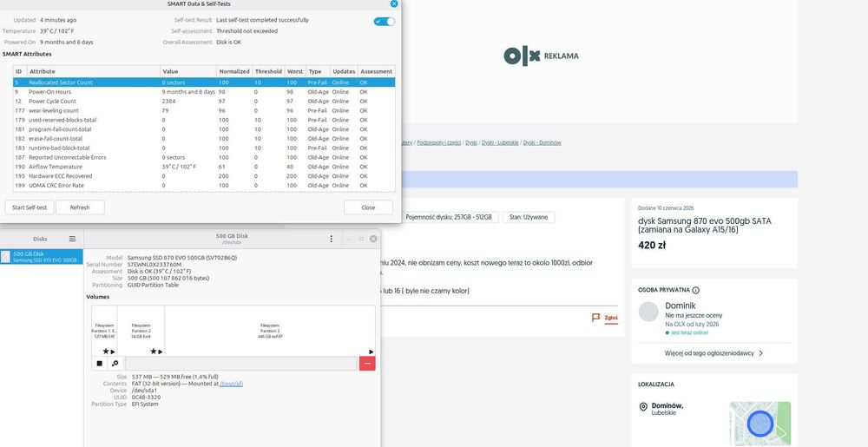Click the Zgłoś report link
The image size is (868, 447).
tap(611, 318)
